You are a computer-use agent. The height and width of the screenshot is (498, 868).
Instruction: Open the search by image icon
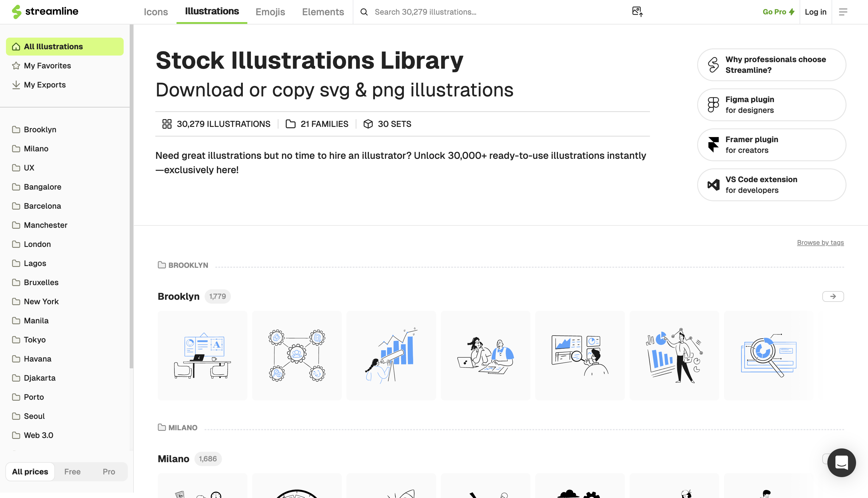[637, 12]
